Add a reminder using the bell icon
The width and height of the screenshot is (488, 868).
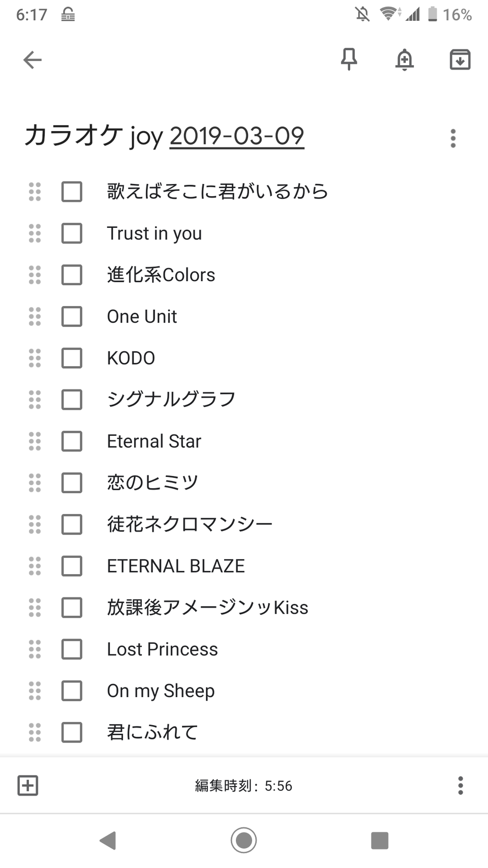click(405, 59)
